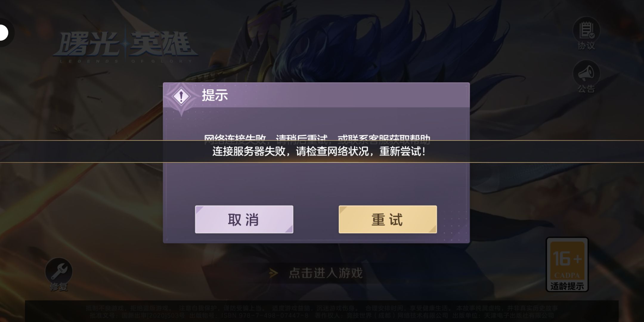The image size is (644, 322).
Task: Tap the white floating circle at left edge
Action: (4, 32)
